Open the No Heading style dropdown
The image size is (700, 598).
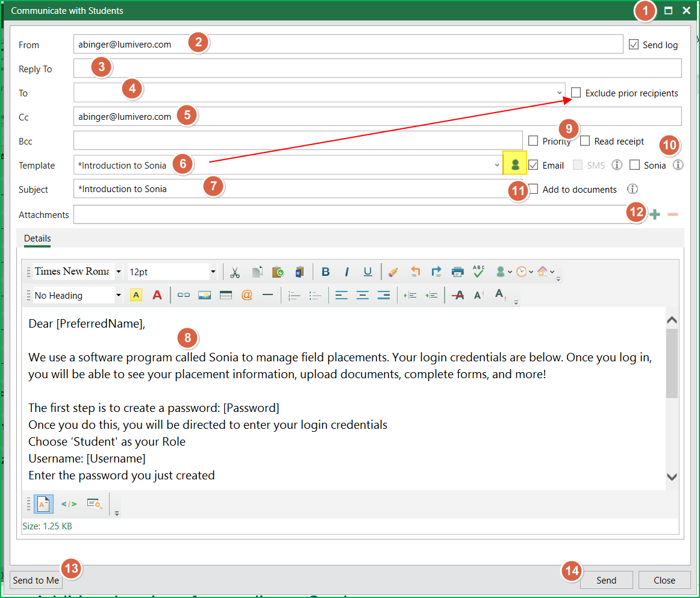coord(118,295)
